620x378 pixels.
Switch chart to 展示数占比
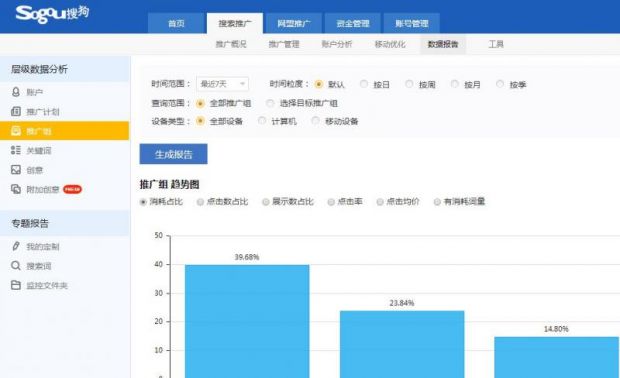pos(266,202)
